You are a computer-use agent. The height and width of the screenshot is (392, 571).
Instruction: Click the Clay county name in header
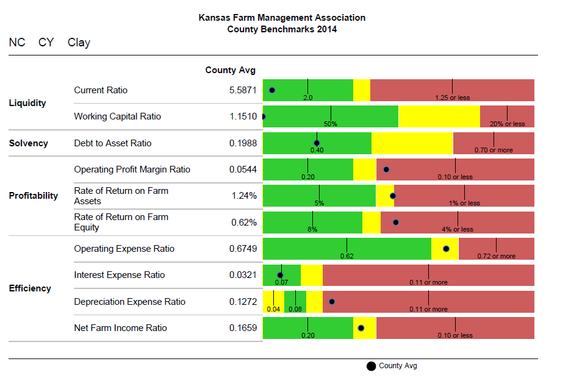point(79,43)
